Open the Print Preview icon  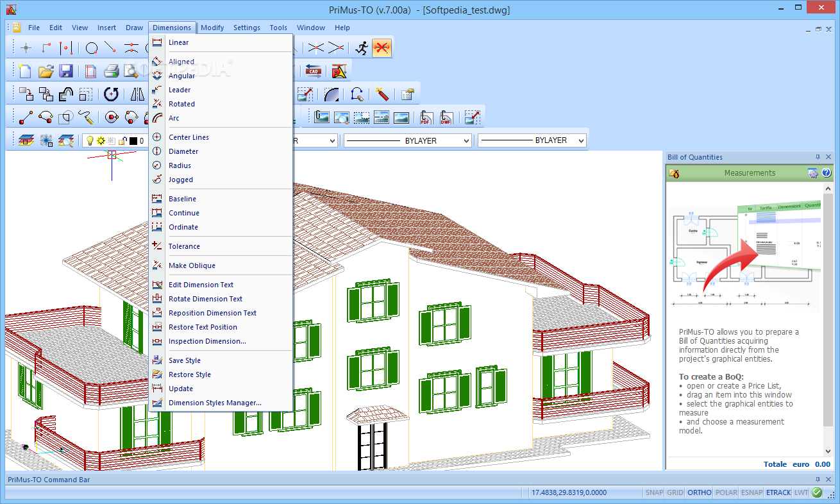click(x=131, y=71)
